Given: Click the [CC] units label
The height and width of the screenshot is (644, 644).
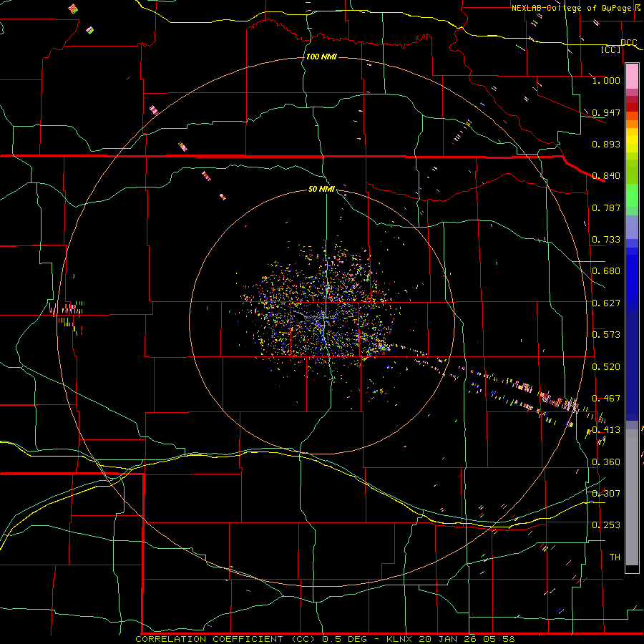Looking at the screenshot, I should point(611,49).
